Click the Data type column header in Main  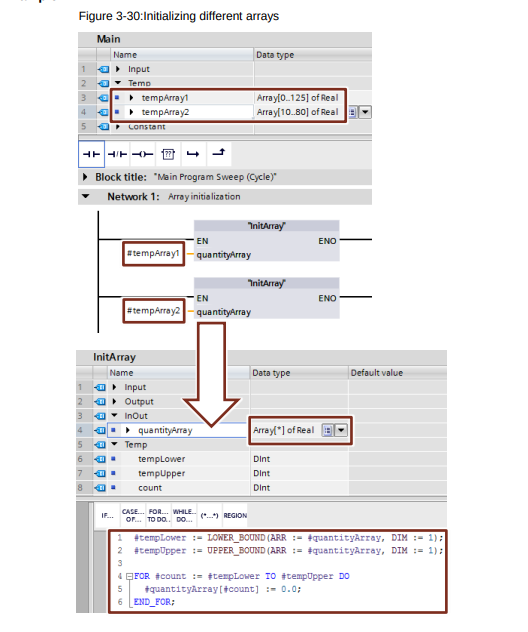tap(312, 55)
